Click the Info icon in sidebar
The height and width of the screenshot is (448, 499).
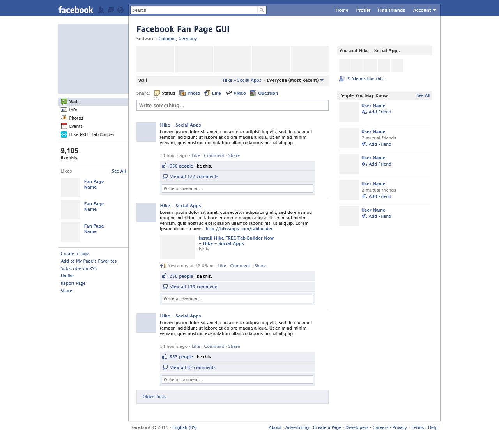click(x=64, y=110)
